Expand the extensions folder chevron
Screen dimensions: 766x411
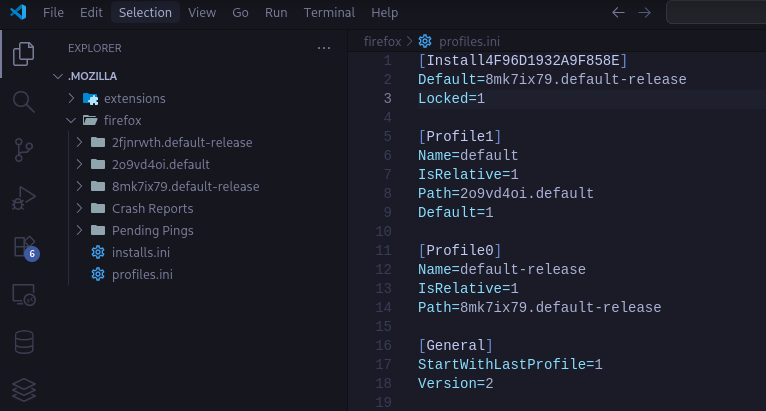point(71,98)
